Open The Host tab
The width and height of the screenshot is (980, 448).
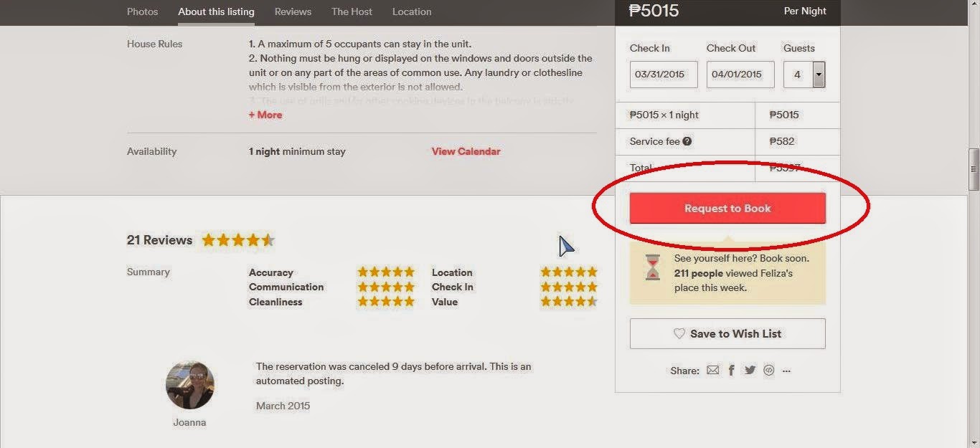(x=352, y=11)
